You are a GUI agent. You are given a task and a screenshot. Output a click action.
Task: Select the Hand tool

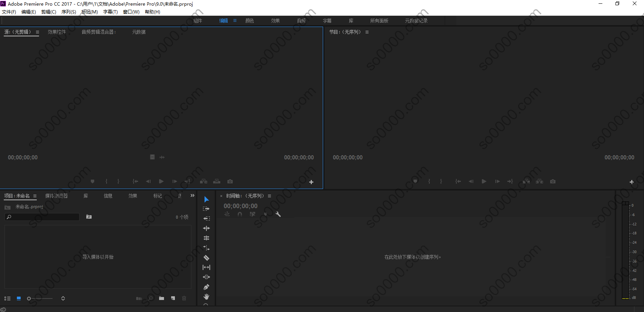[206, 297]
